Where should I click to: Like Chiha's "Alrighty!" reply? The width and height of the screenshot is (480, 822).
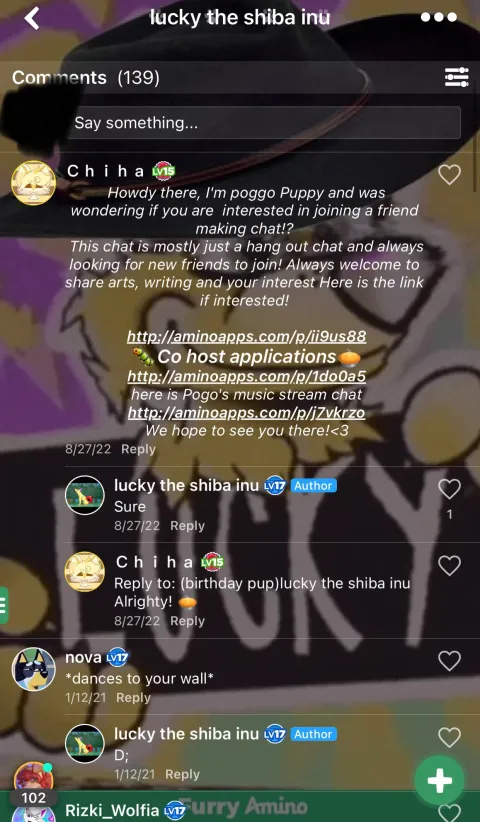449,566
